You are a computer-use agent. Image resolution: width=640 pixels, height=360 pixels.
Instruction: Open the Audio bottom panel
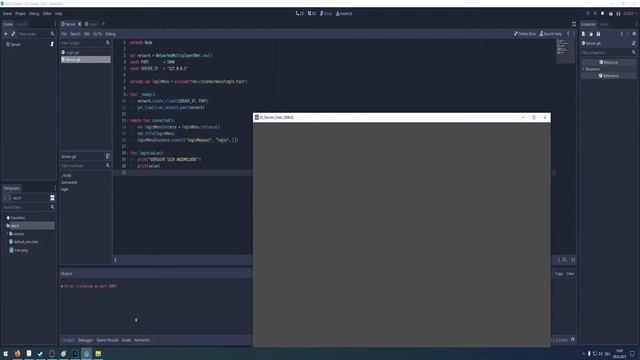pyautogui.click(x=127, y=340)
